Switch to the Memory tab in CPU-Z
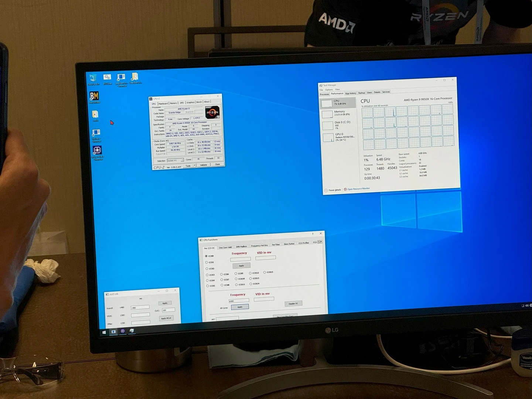532x399 pixels. [x=173, y=103]
